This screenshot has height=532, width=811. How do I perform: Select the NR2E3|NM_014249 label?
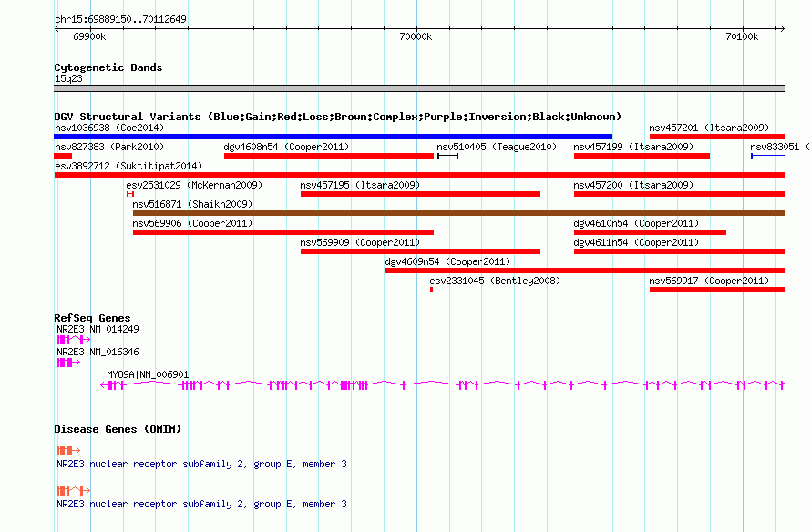coord(98,329)
